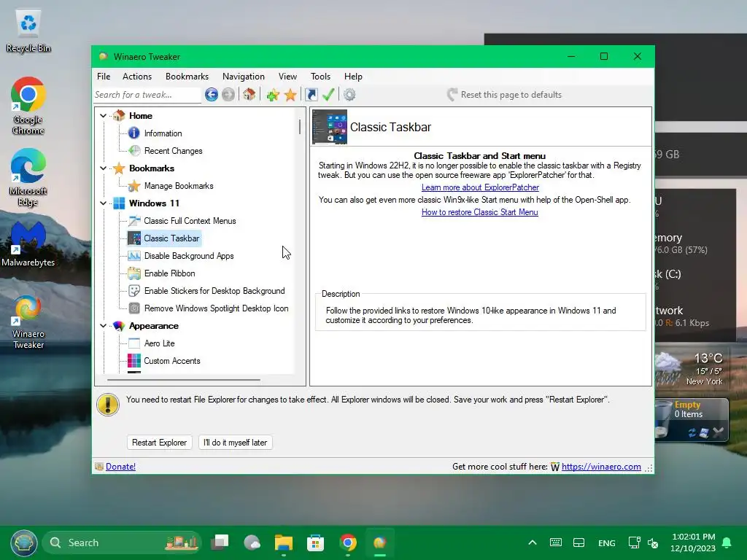Click the grey forward arrow toolbar icon
The width and height of the screenshot is (747, 560).
click(228, 94)
